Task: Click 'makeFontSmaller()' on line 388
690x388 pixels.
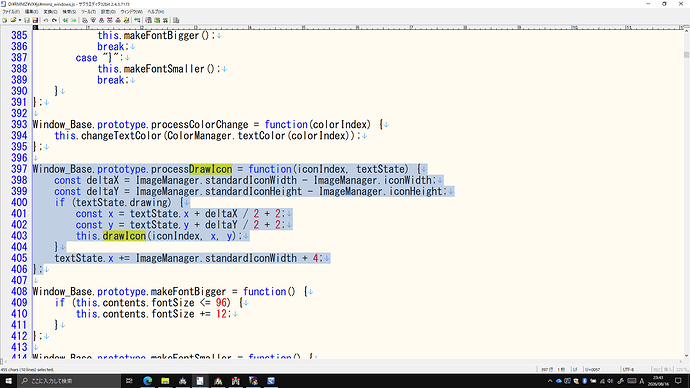Action: (x=169, y=69)
